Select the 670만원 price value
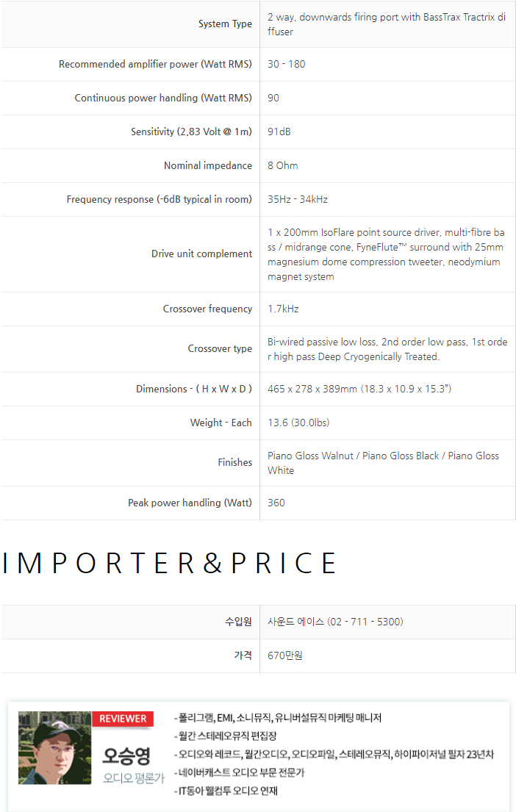Screen dimensions: 516x812 tap(285, 655)
